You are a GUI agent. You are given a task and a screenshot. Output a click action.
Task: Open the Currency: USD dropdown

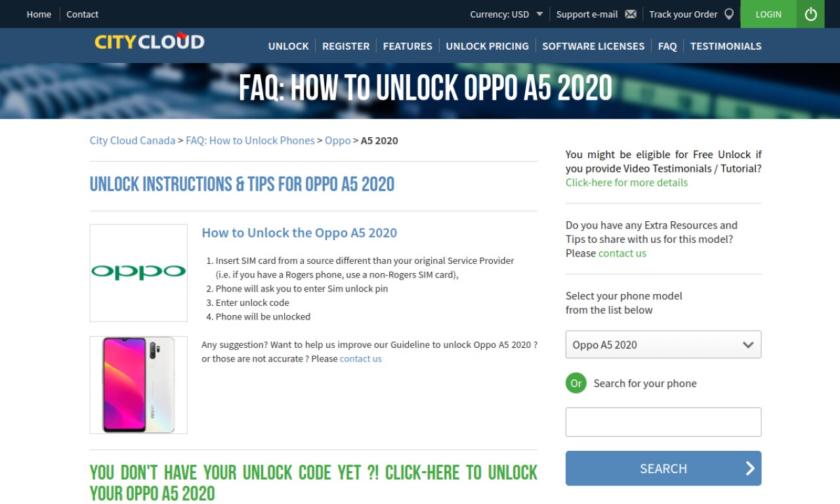(507, 14)
